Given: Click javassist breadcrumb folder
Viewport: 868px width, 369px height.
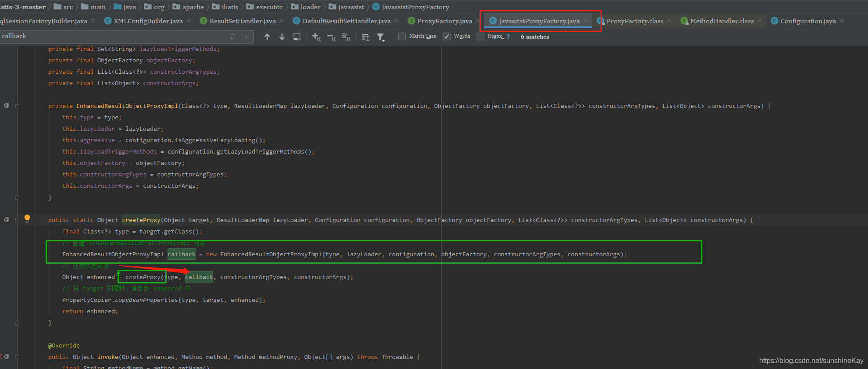Looking at the screenshot, I should [x=346, y=7].
